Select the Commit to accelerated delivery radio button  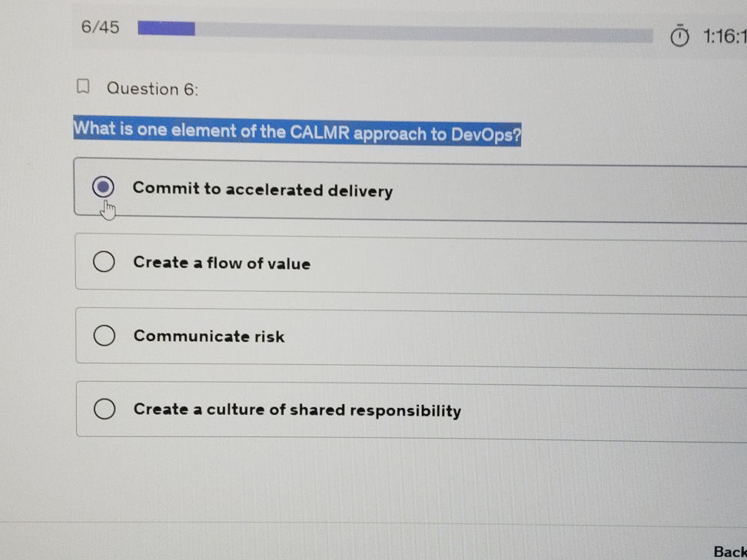pyautogui.click(x=103, y=187)
